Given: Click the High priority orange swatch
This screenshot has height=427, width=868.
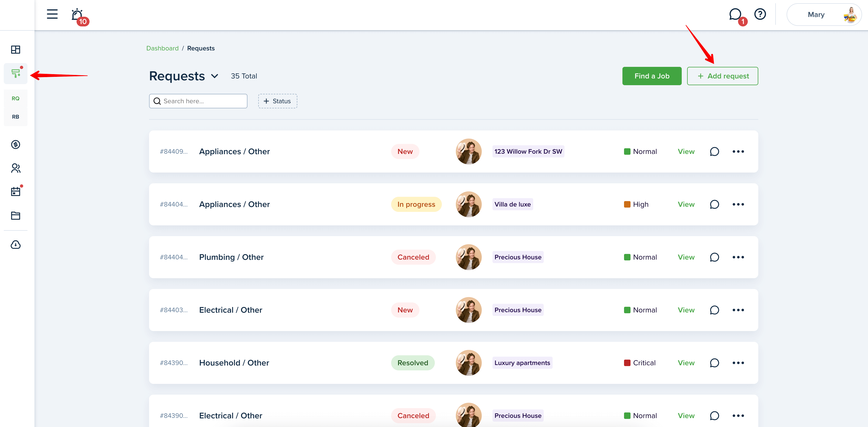Looking at the screenshot, I should pyautogui.click(x=627, y=205).
